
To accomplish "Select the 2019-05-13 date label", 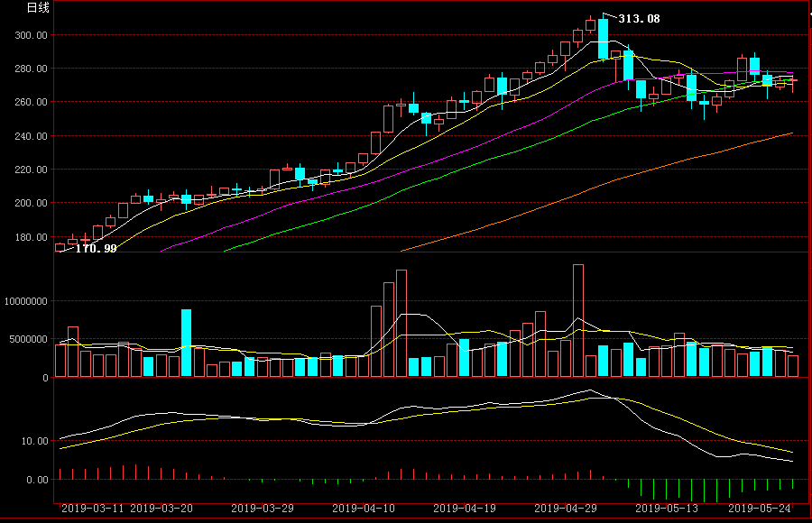I will point(667,509).
